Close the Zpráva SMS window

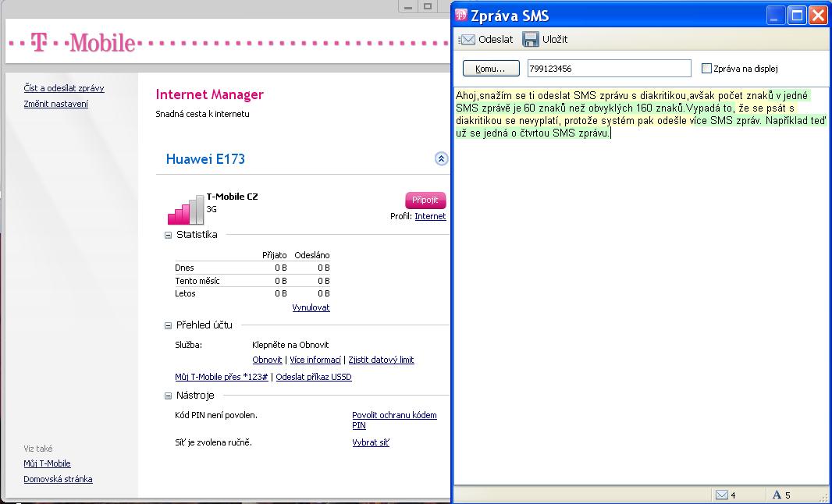pyautogui.click(x=818, y=16)
